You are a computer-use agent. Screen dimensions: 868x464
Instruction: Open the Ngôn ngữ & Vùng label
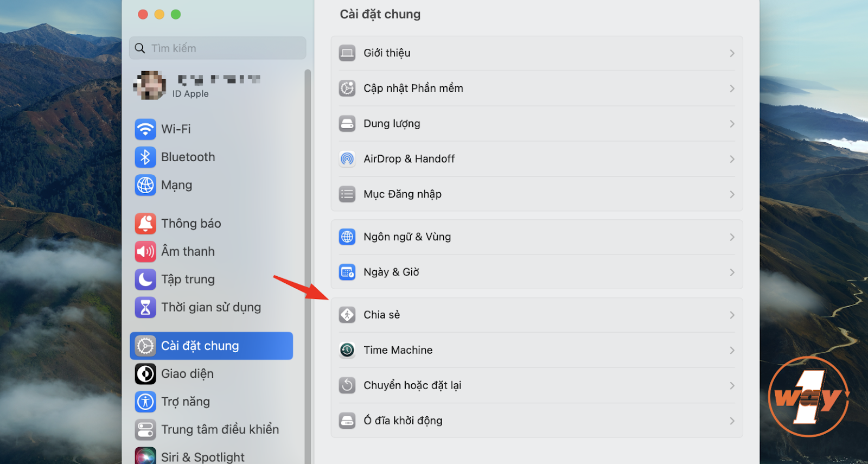tap(407, 237)
